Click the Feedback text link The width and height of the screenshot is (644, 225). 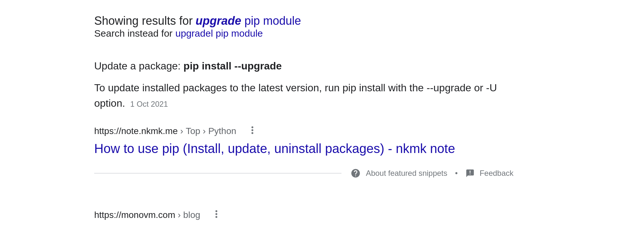pos(496,173)
